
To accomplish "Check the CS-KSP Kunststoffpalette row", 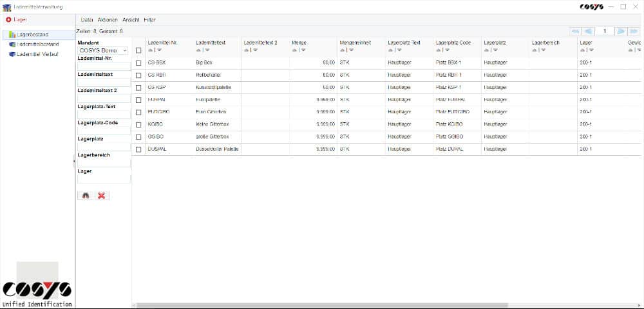I will (x=138, y=88).
